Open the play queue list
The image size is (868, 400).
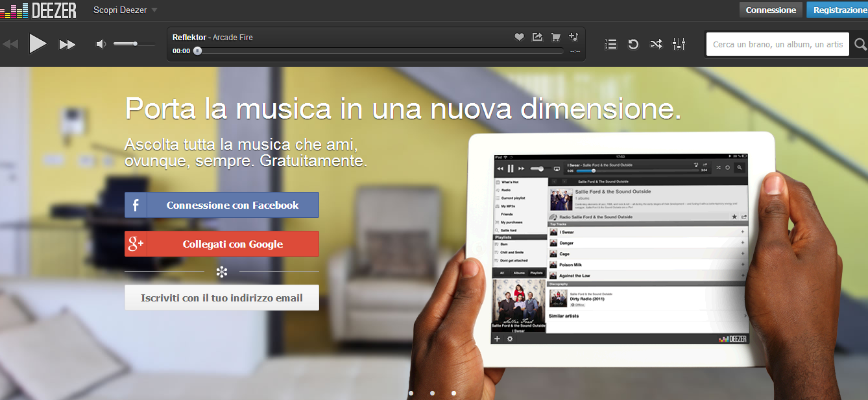click(610, 44)
